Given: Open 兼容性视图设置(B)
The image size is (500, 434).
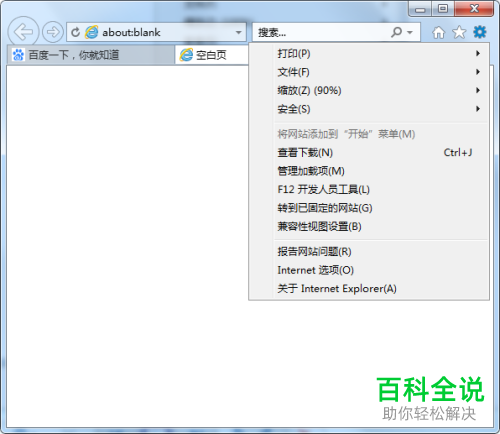Looking at the screenshot, I should (x=369, y=226).
